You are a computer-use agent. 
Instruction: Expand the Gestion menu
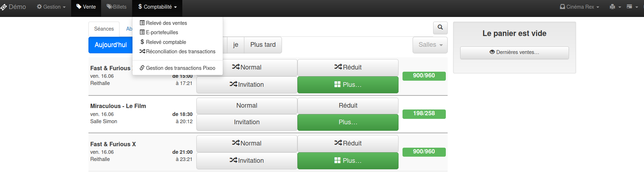click(x=51, y=7)
